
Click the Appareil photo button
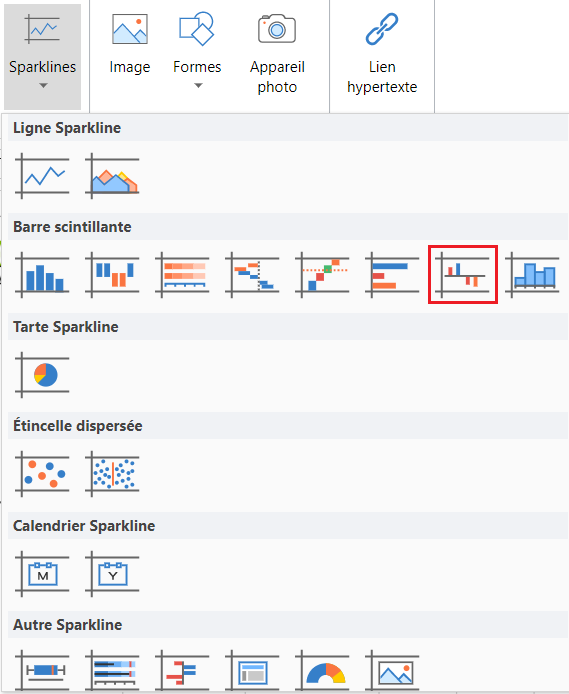click(x=277, y=53)
